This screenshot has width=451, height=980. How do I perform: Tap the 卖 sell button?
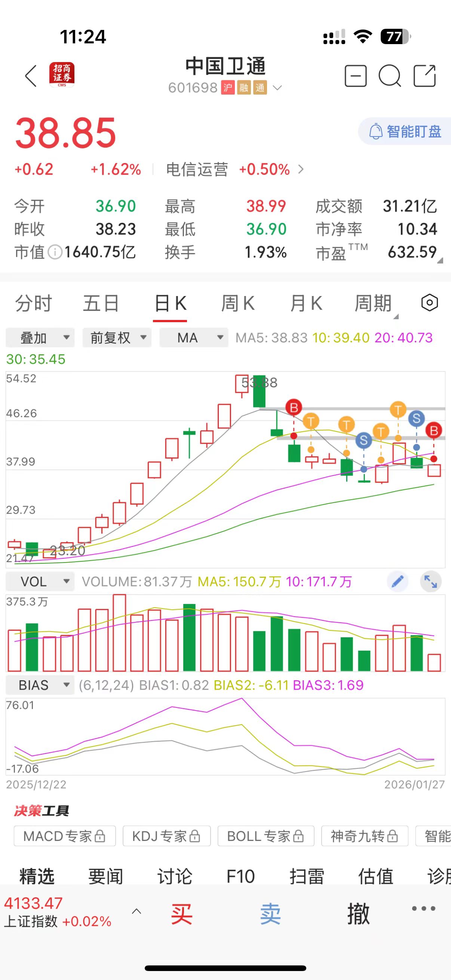(270, 914)
